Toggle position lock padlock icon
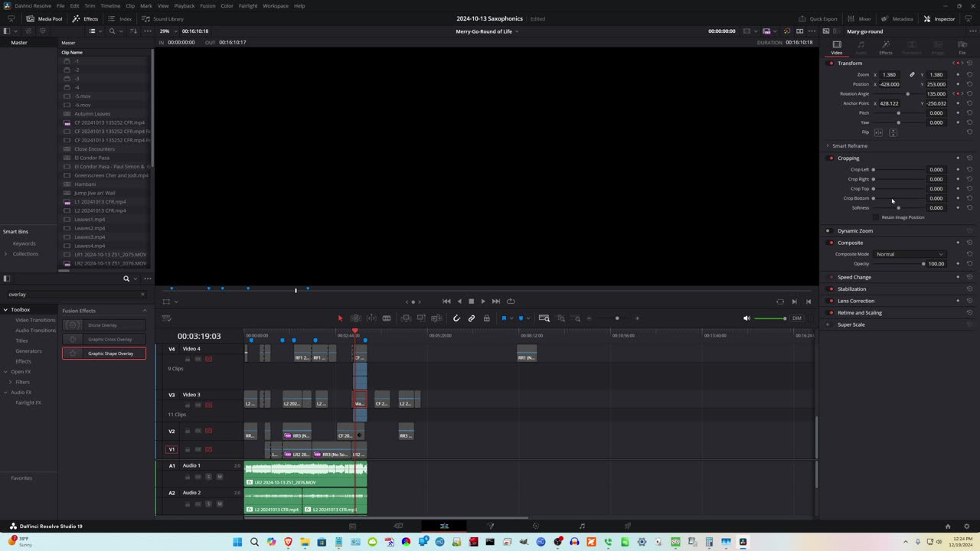 tap(486, 318)
